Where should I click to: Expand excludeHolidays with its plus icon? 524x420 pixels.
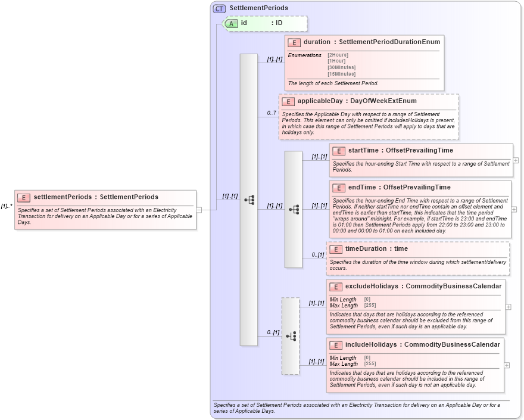point(507,306)
